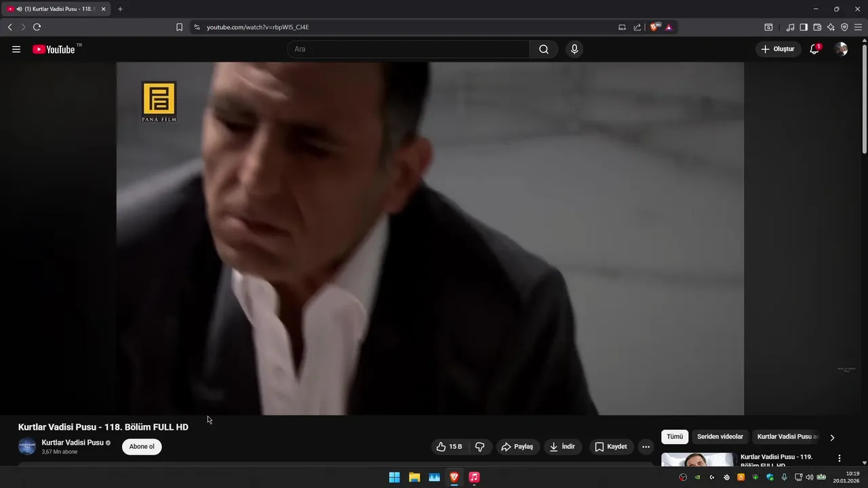868x488 pixels.
Task: Open the Photos app from taskbar
Action: click(x=434, y=477)
